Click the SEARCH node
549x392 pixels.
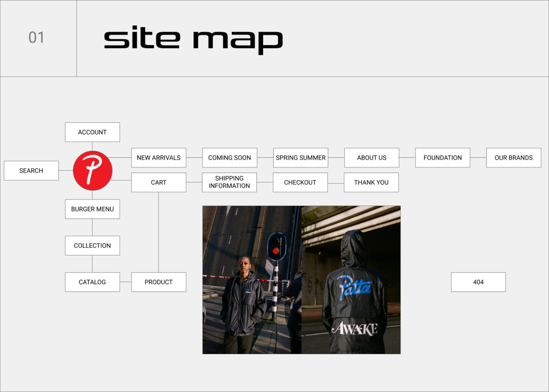(31, 170)
